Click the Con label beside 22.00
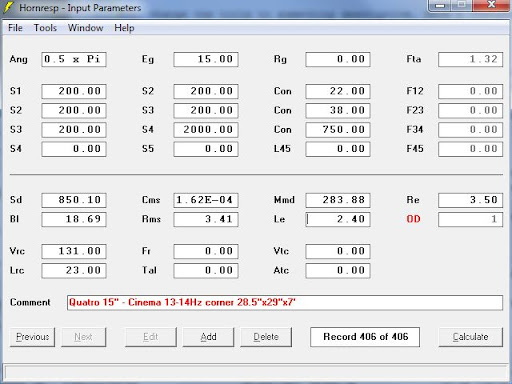The height and width of the screenshot is (384, 512). [x=283, y=91]
